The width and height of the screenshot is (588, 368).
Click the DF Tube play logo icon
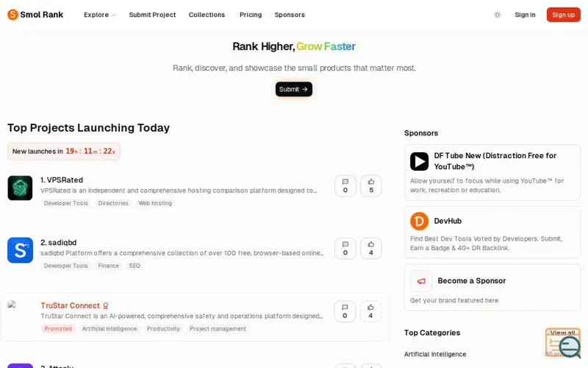tap(419, 161)
